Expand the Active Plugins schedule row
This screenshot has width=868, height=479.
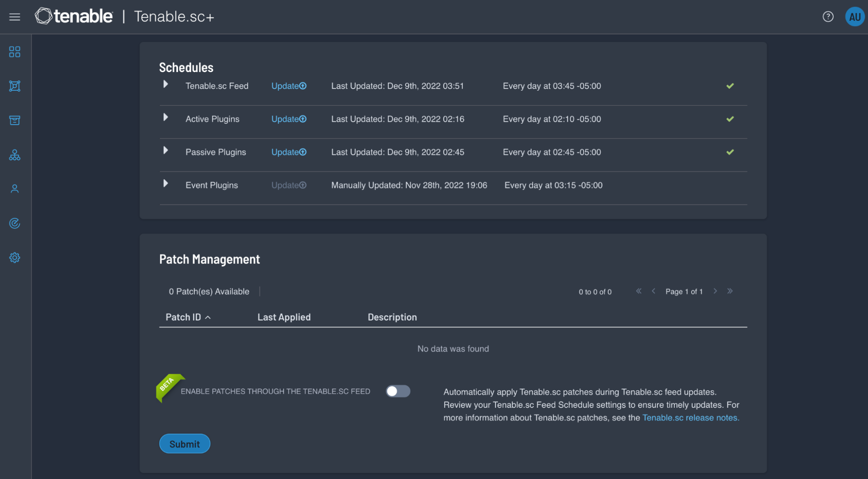165,117
